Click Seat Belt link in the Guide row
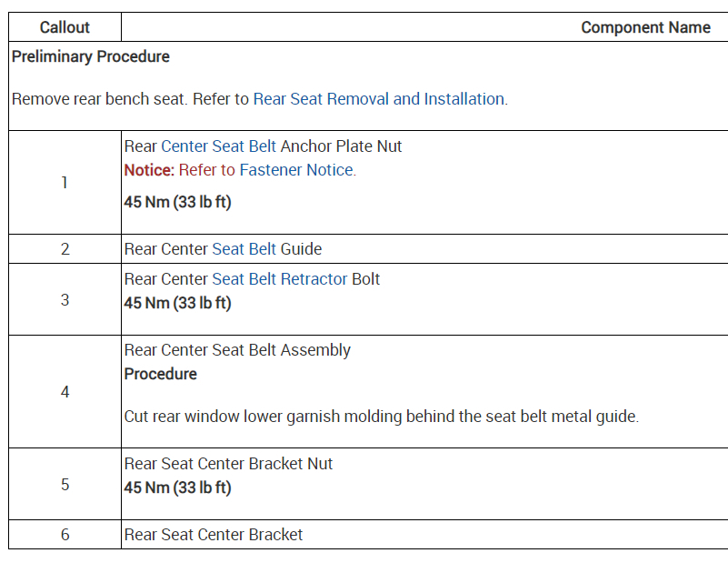Viewport: 728px width, 563px height. (244, 249)
